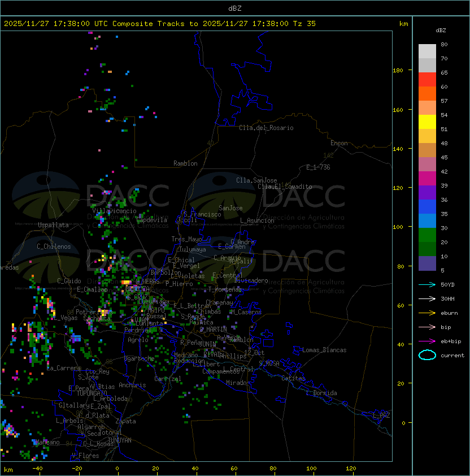Click the C_Guido map label

click(x=69, y=281)
